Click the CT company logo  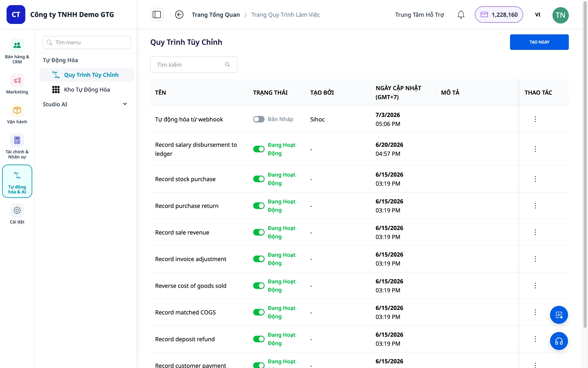pyautogui.click(x=16, y=15)
